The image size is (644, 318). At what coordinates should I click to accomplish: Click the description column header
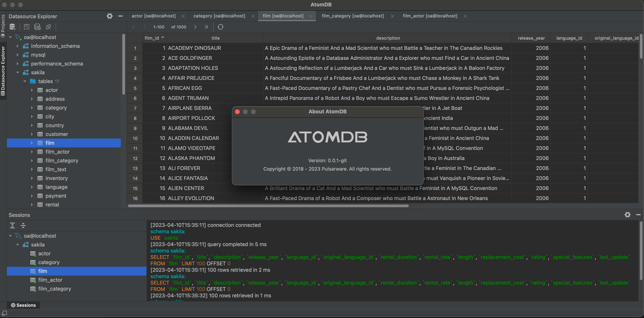tap(388, 38)
